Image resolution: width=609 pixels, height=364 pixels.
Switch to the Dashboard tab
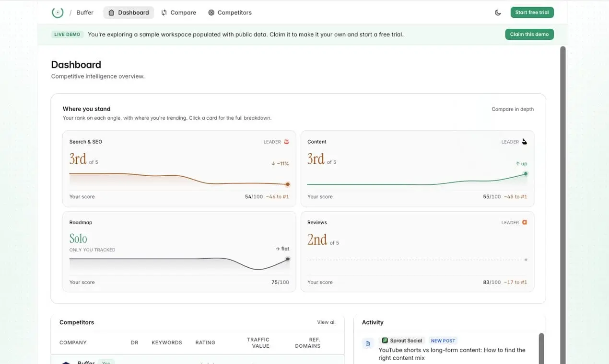pyautogui.click(x=129, y=12)
